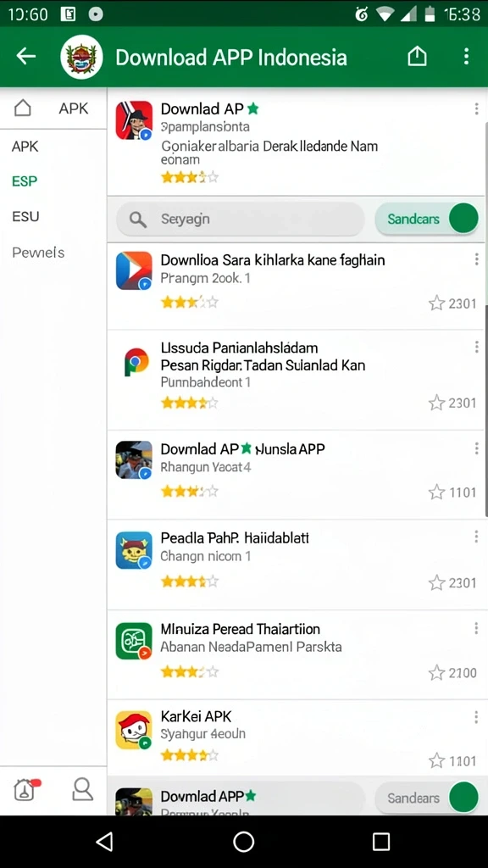
Task: Tap the Mlnuiza Peread green app icon
Action: [134, 641]
